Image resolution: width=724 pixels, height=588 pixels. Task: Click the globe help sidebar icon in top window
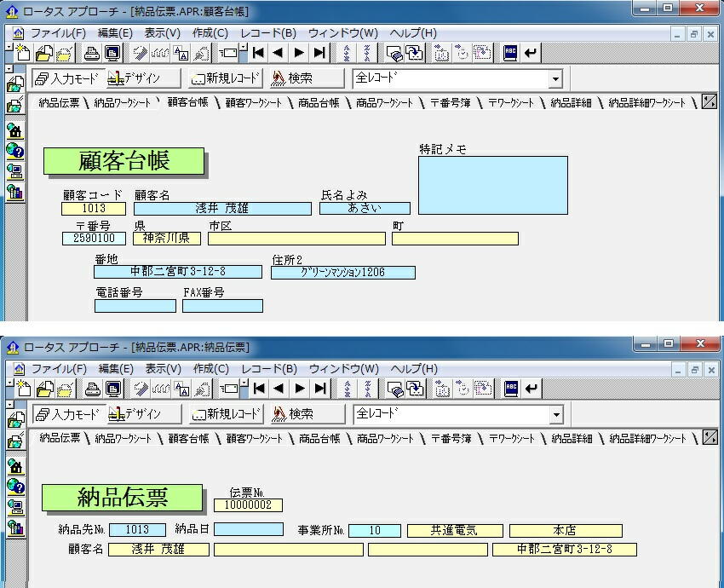14,151
